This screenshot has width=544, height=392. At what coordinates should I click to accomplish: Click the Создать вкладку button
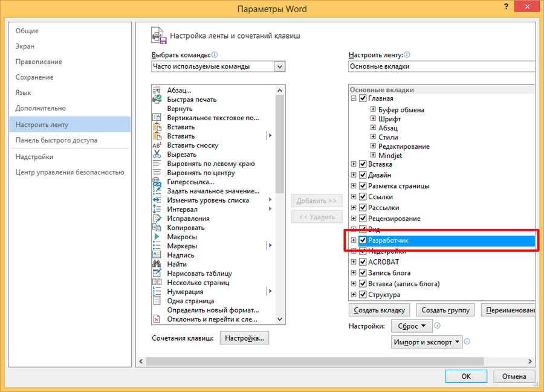click(x=379, y=310)
